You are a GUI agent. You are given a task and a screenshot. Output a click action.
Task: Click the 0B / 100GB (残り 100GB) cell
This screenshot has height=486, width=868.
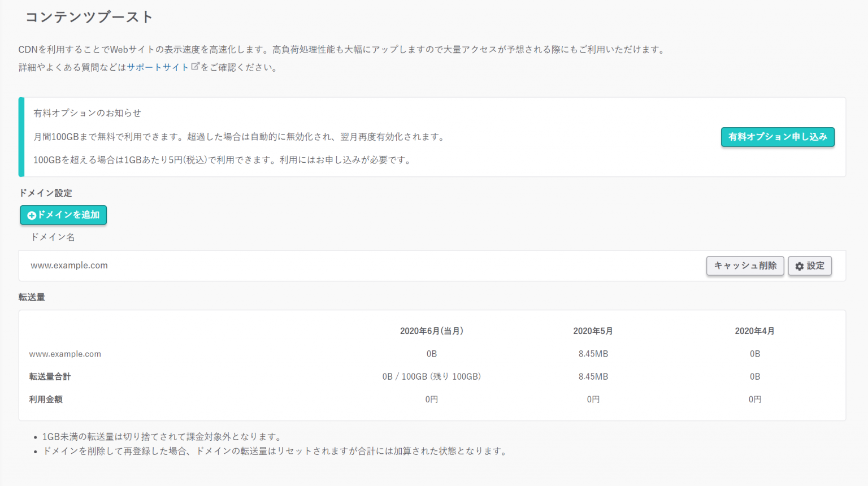coord(431,377)
